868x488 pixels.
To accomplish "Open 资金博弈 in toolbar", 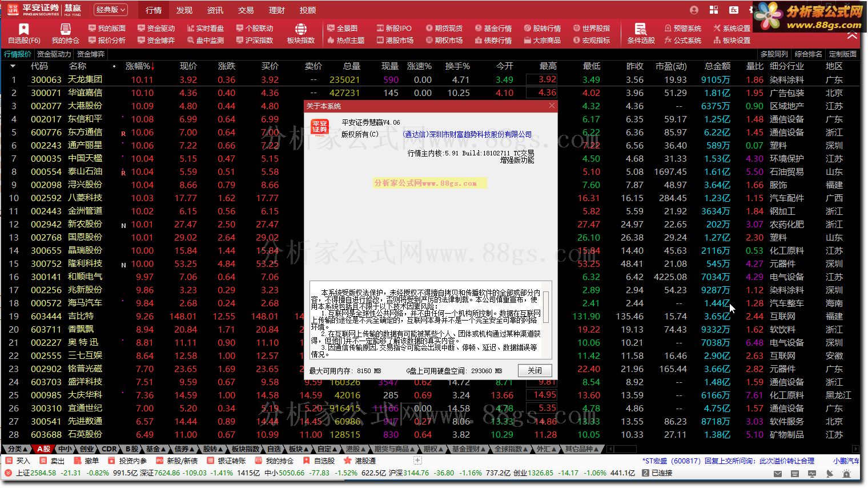I will click(156, 40).
